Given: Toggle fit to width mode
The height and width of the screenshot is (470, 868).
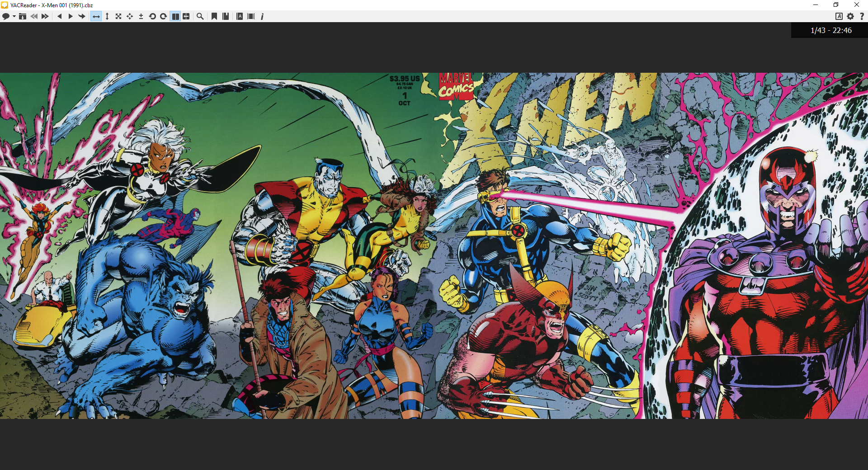Looking at the screenshot, I should (x=96, y=16).
